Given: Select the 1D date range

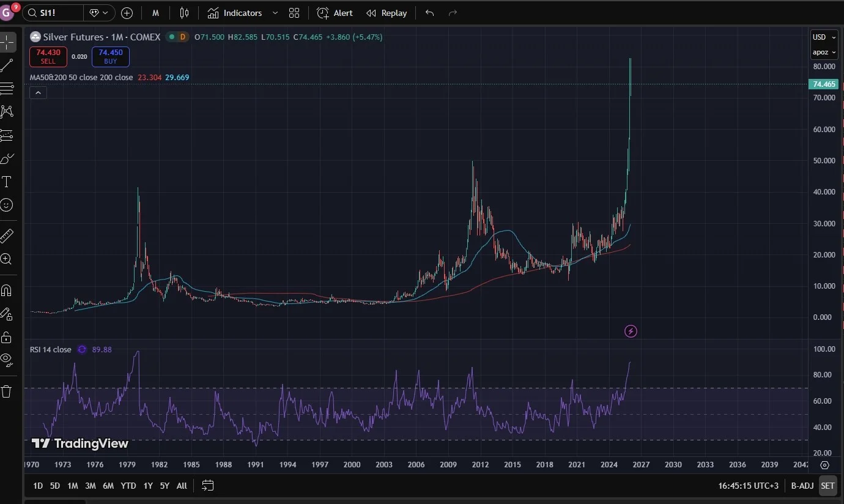Looking at the screenshot, I should tap(38, 486).
